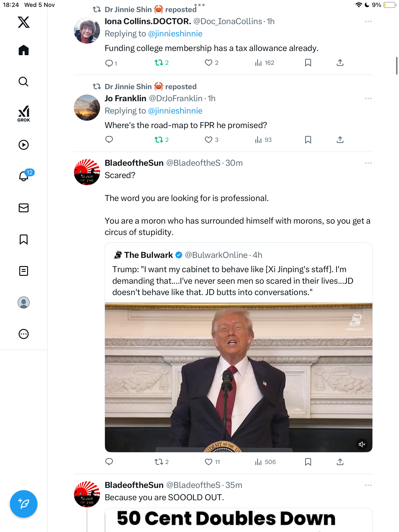
Task: Open the sidebar Bookmarks page
Action: (24, 239)
